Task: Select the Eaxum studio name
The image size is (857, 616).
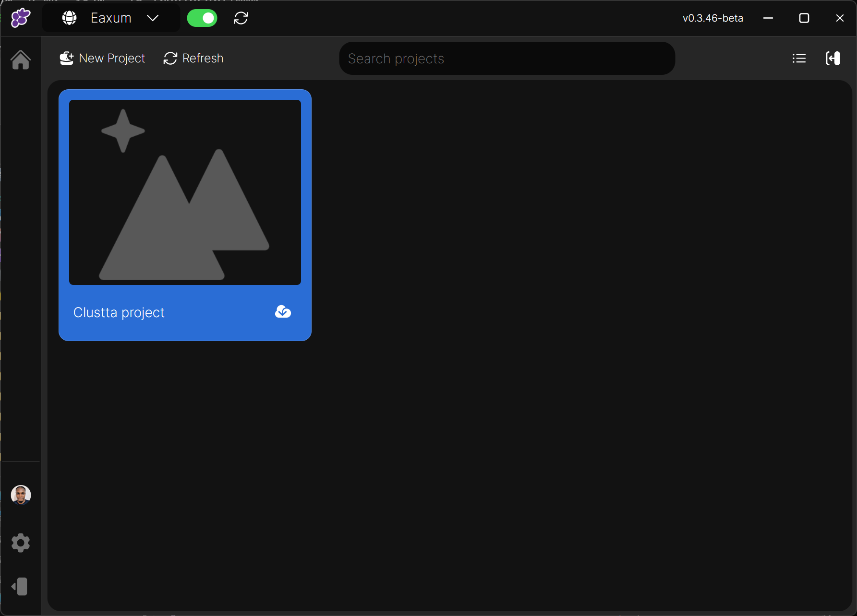Action: 111,18
